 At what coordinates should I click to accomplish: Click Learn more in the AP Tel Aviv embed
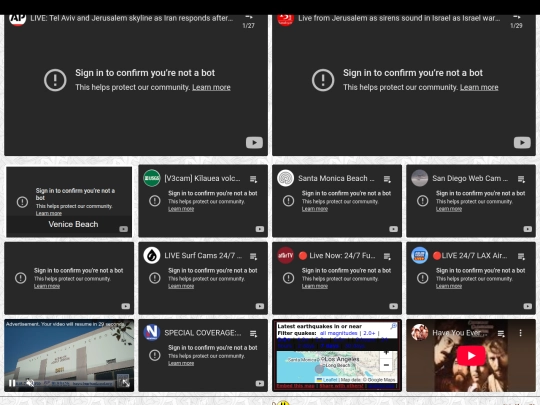coord(211,87)
